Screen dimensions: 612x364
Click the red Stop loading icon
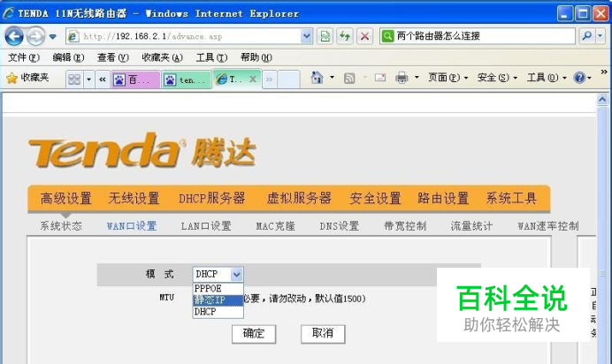364,36
